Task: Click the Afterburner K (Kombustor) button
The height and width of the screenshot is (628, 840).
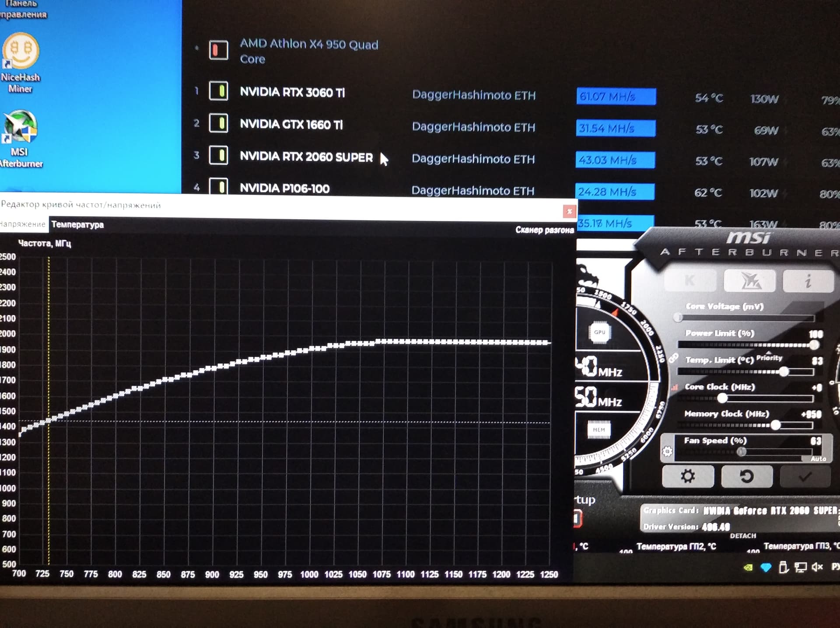Action: 690,280
